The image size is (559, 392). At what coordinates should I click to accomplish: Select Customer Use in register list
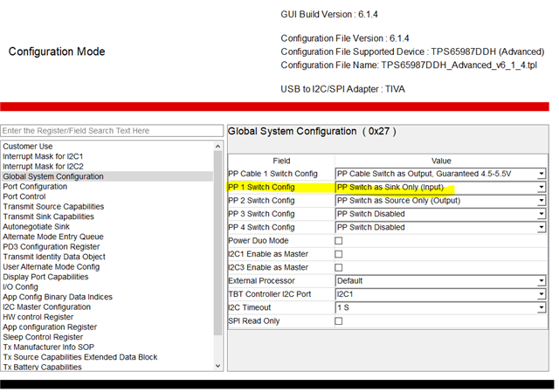tap(28, 147)
